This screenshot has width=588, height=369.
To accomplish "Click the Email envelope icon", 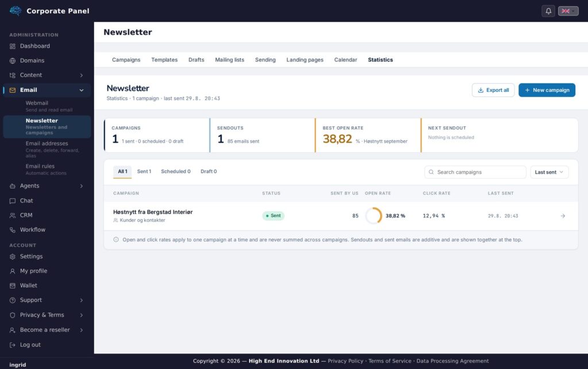I will coord(13,90).
